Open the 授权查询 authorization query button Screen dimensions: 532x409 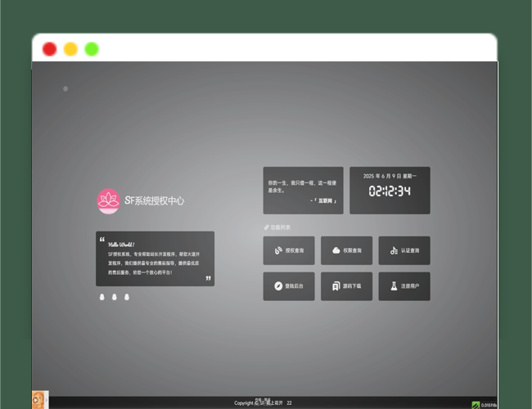point(289,250)
